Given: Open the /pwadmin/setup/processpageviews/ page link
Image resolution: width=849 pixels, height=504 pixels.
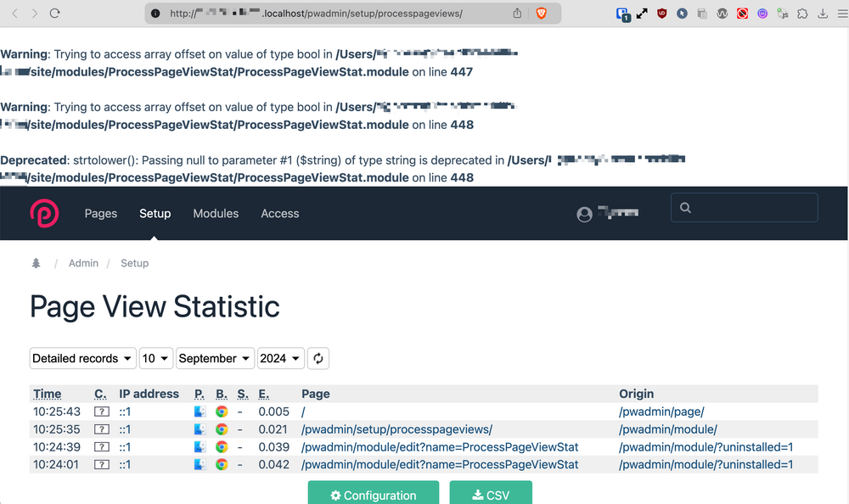Looking at the screenshot, I should (396, 429).
